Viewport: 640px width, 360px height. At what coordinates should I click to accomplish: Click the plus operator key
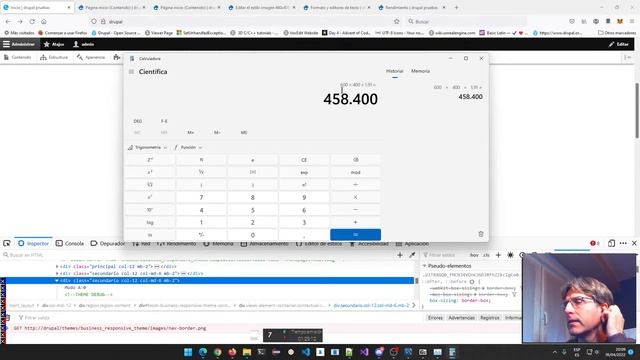click(x=356, y=222)
